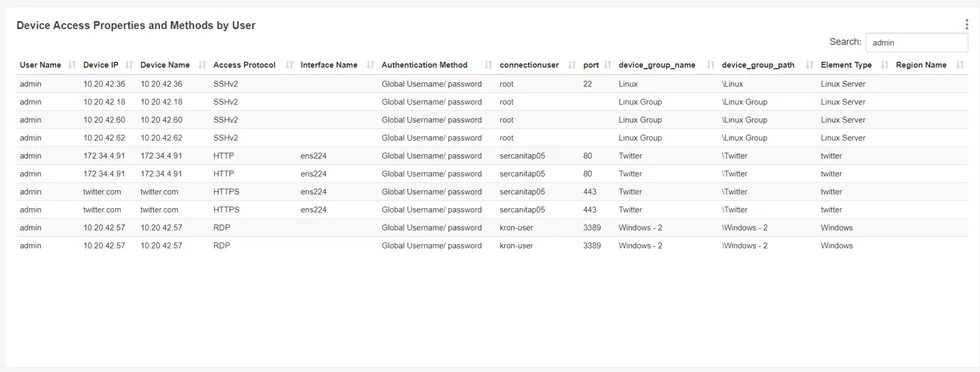Click the report title "Device Access Properties and Methods by User"

click(136, 26)
